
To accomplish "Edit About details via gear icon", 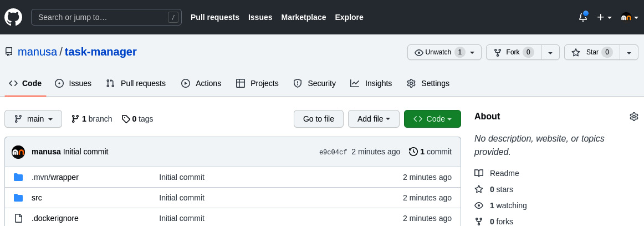I will [633, 117].
